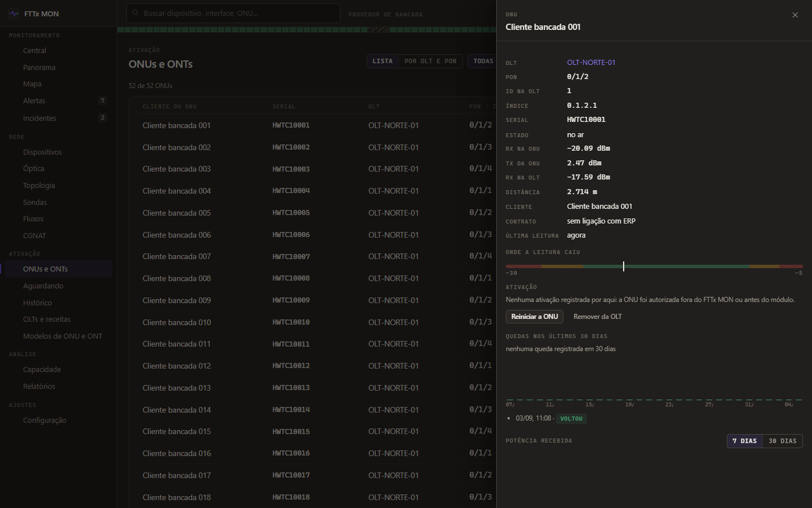The image size is (812, 508).
Task: Show received power for 7 DIAS
Action: pos(745,441)
